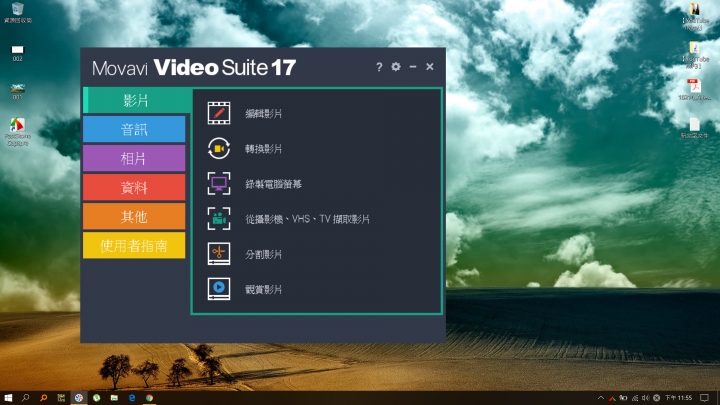The width and height of the screenshot is (720, 405).
Task: Switch to the 資料 data tab
Action: [x=134, y=187]
